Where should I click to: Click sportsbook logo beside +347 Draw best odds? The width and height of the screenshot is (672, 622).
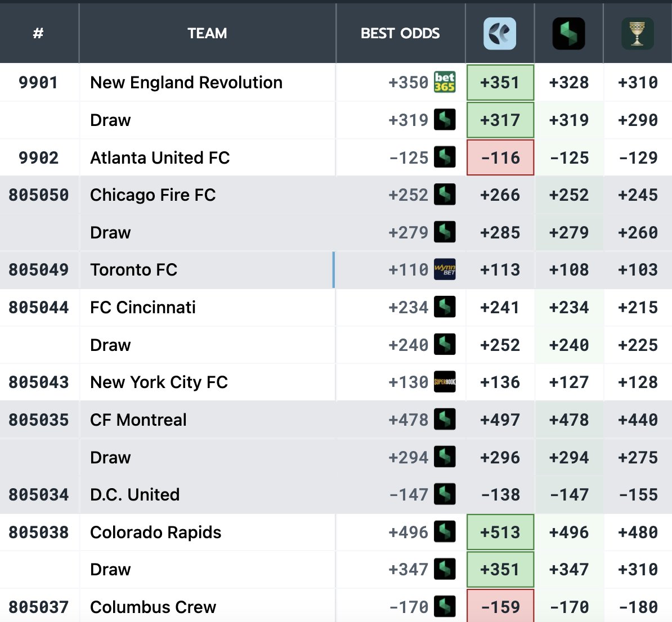click(445, 569)
